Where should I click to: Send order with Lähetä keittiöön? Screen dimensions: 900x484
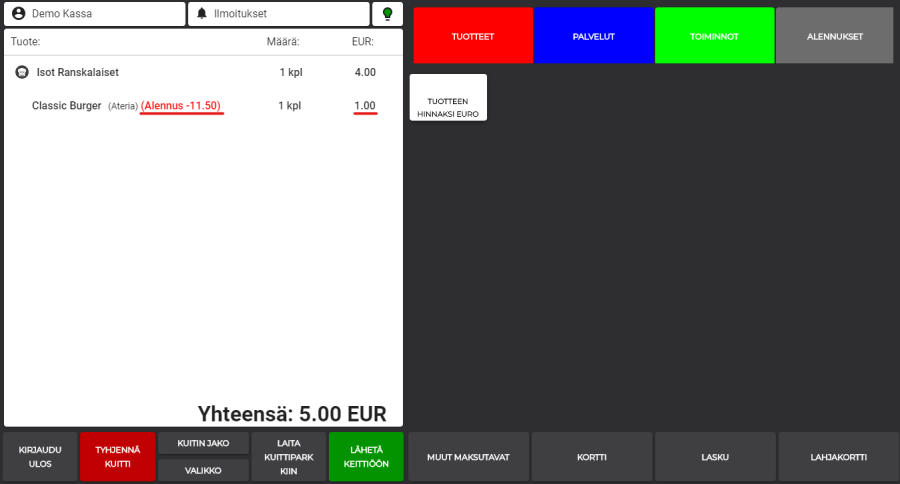click(365, 457)
